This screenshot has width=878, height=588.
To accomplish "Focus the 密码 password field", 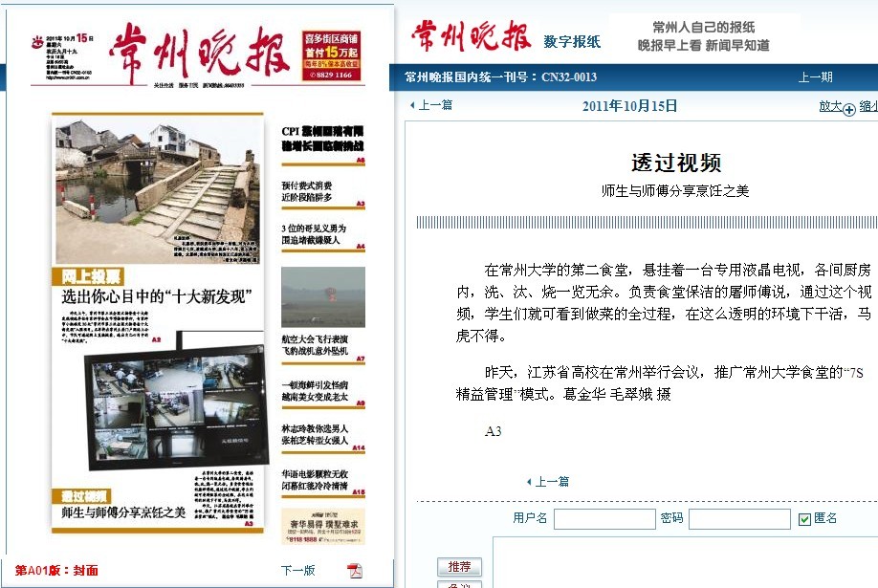I will (738, 519).
